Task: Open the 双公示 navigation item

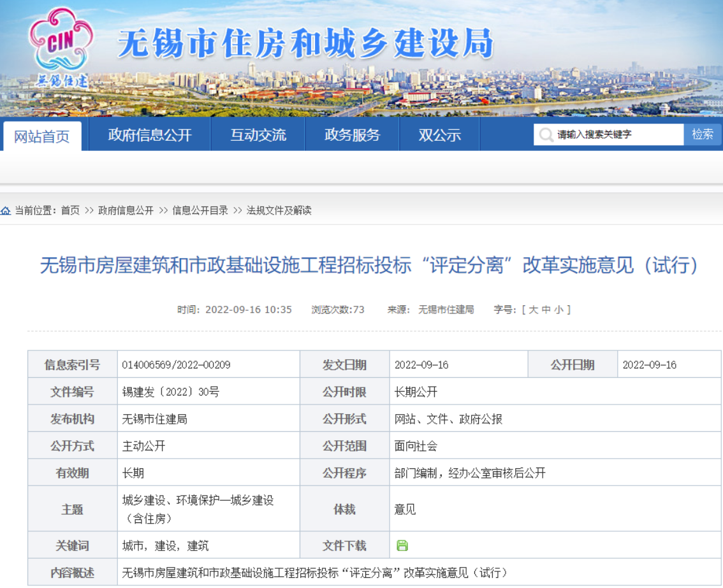Action: 439,135
